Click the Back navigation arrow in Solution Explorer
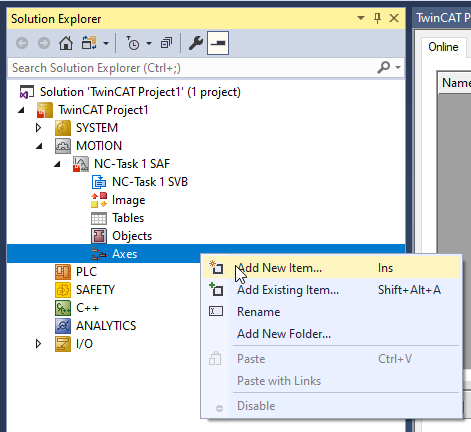Viewport: 471px width, 432px height. 22,43
